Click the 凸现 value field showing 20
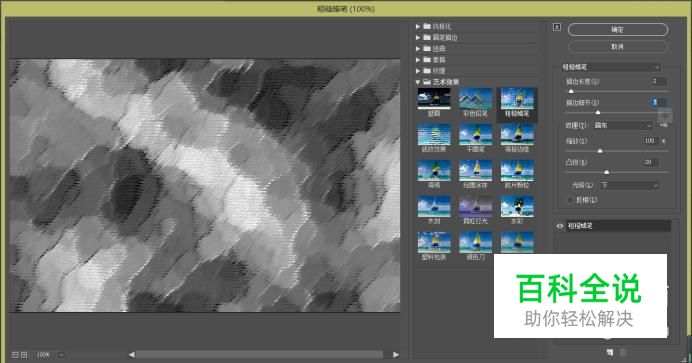 tap(651, 162)
